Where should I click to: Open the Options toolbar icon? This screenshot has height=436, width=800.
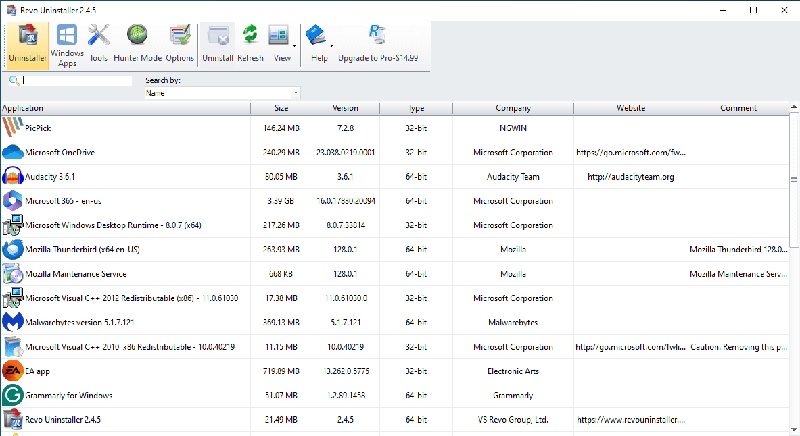pyautogui.click(x=180, y=36)
